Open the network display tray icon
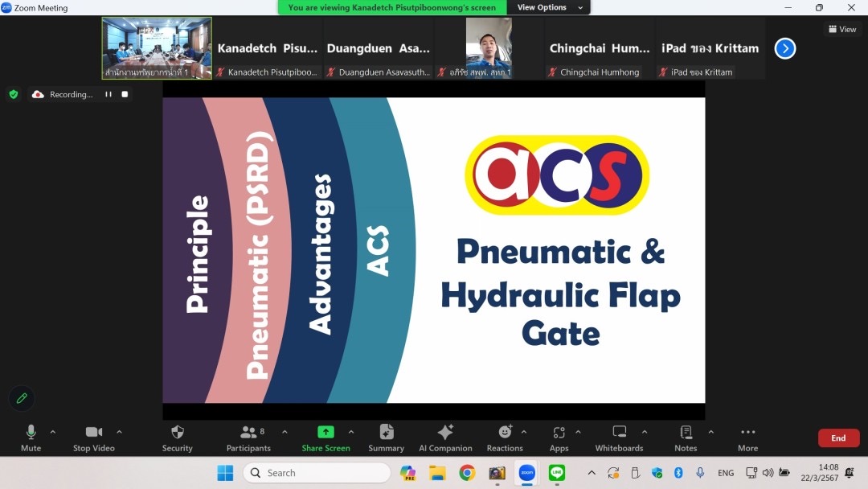The width and height of the screenshot is (868, 489). pos(751,473)
